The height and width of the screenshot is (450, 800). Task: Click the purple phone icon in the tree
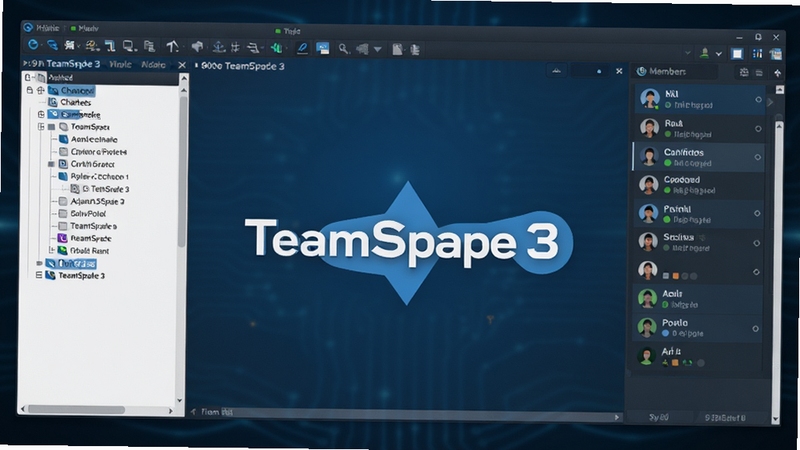click(62, 238)
